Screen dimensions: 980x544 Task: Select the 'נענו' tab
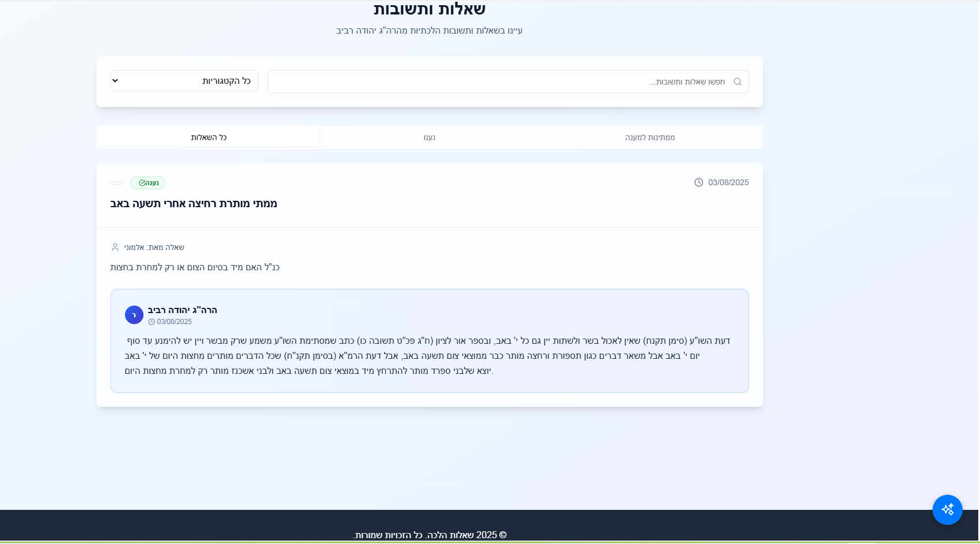click(429, 137)
